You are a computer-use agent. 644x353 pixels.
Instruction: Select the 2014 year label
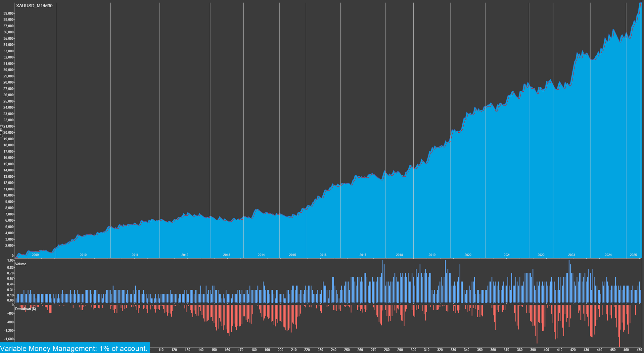point(261,255)
